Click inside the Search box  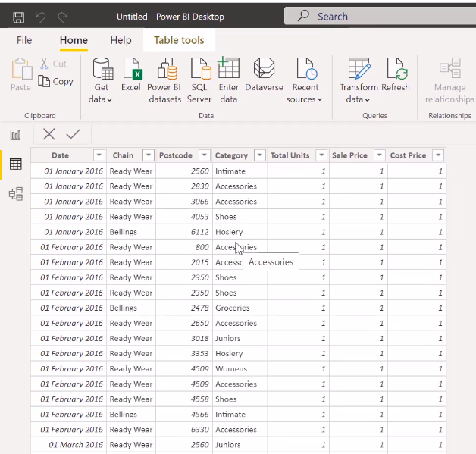[x=380, y=16]
